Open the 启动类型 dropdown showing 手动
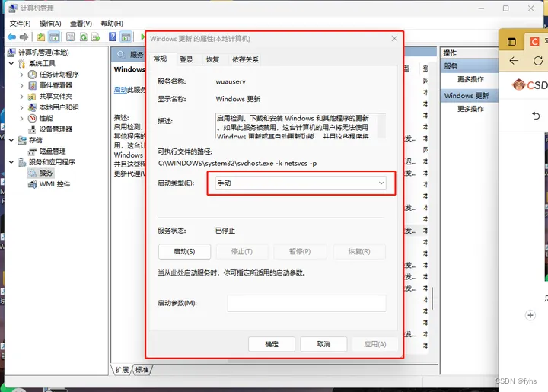This screenshot has height=392, width=548. click(301, 183)
